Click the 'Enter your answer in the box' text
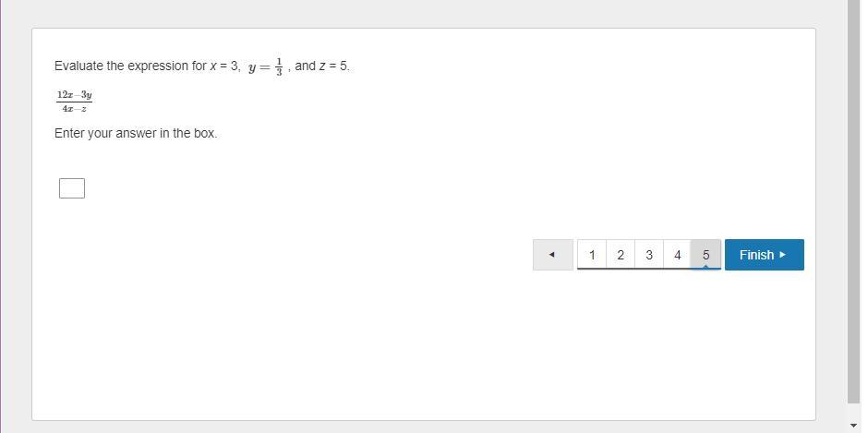This screenshot has height=433, width=868. pos(136,133)
